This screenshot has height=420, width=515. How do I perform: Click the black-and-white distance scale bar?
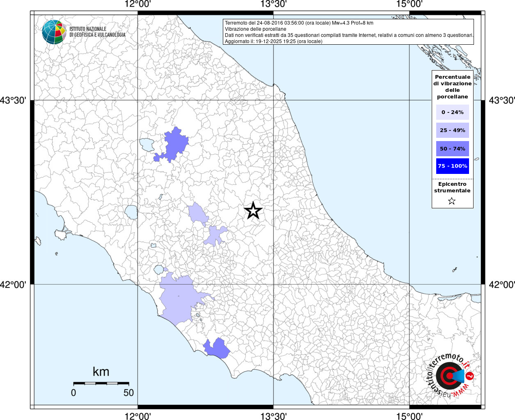[101, 383]
